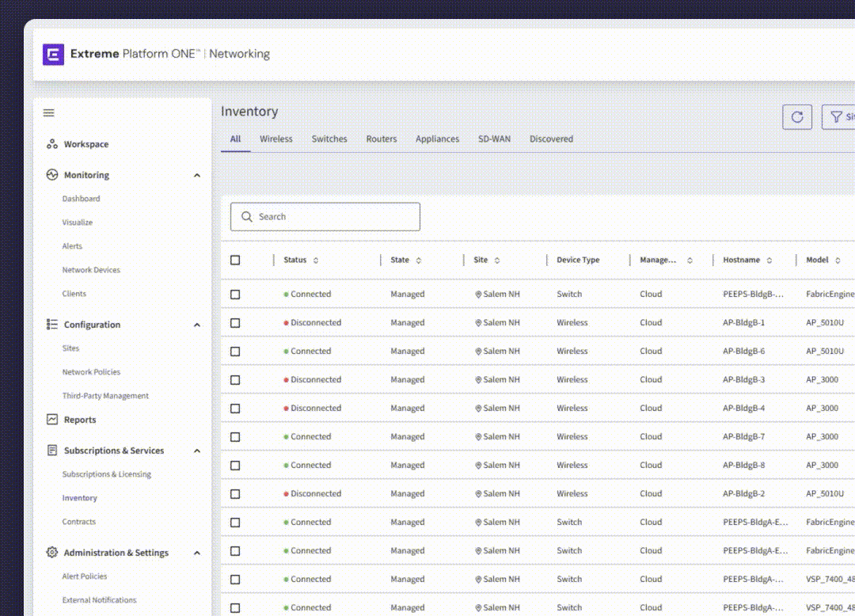Viewport: 855px width, 616px height.
Task: Check the box for PEEPS-BldgB switch row
Action: pos(235,295)
